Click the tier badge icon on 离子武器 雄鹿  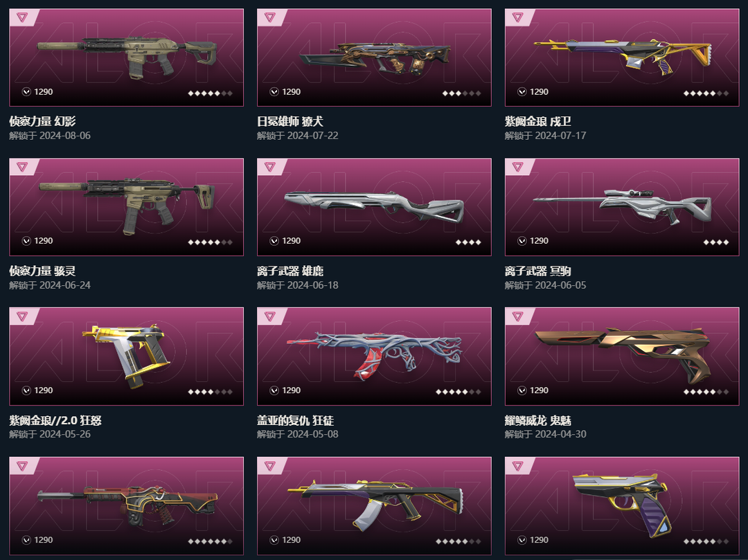point(269,167)
